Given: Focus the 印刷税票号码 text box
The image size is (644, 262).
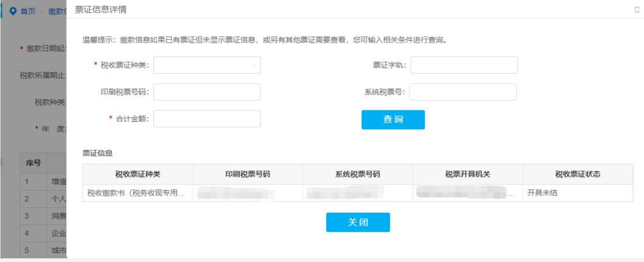Looking at the screenshot, I should 207,92.
